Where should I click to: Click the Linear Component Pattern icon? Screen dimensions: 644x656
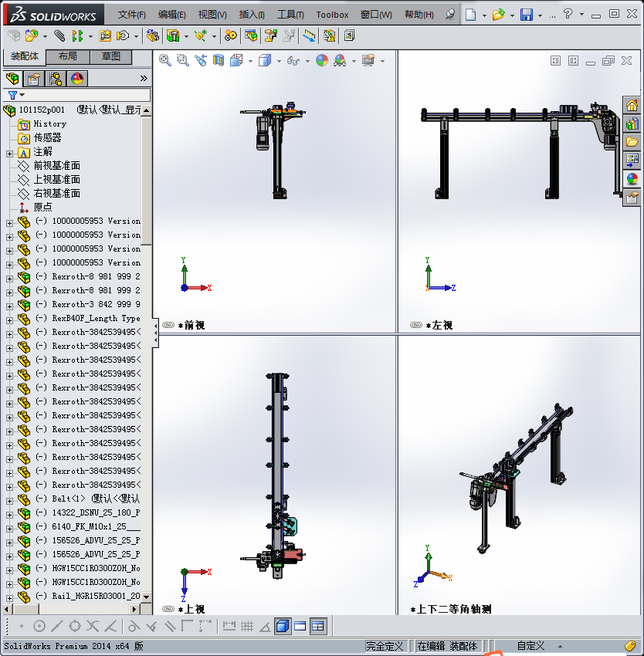click(77, 36)
